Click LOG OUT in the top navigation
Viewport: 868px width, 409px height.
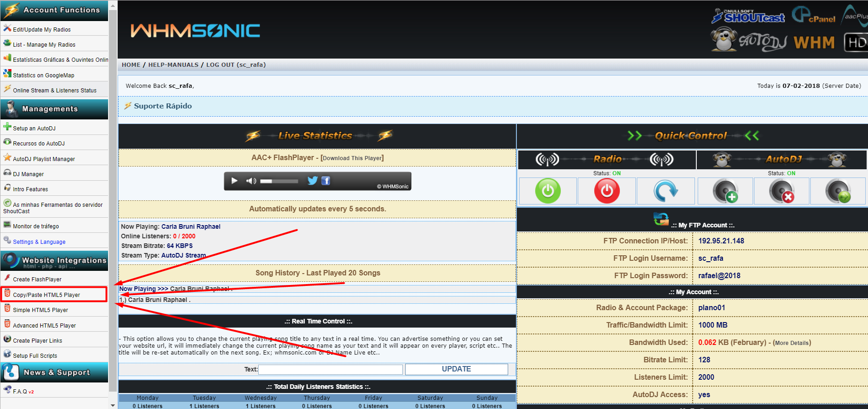[x=220, y=65]
